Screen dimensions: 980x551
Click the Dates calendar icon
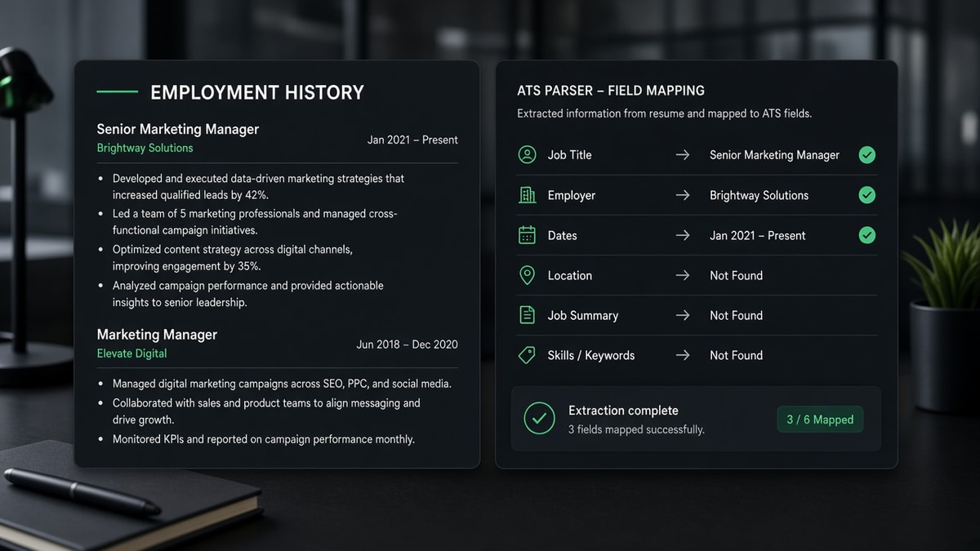tap(528, 235)
